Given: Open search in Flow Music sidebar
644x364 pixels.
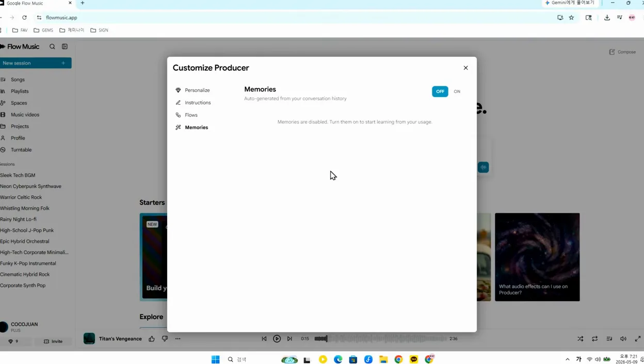Looking at the screenshot, I should click(52, 46).
